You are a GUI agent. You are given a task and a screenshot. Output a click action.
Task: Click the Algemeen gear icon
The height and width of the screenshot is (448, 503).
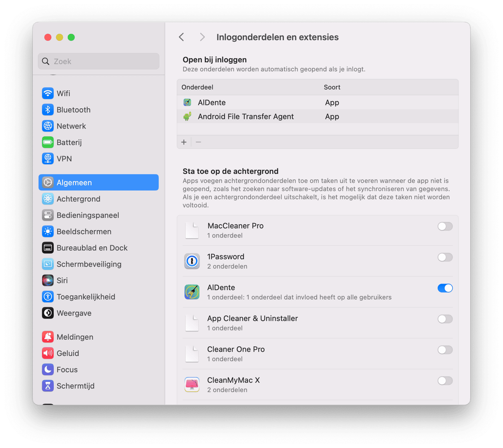pyautogui.click(x=48, y=182)
